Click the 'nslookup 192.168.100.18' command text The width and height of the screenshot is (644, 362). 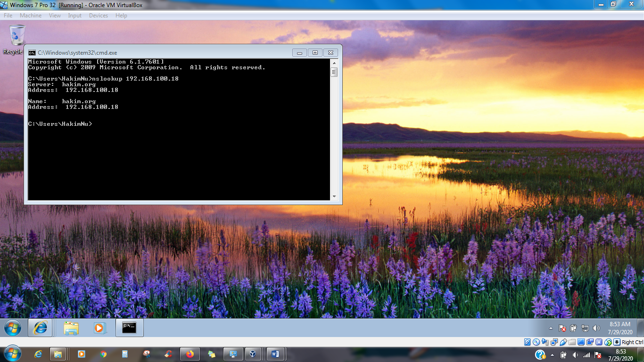pyautogui.click(x=135, y=79)
